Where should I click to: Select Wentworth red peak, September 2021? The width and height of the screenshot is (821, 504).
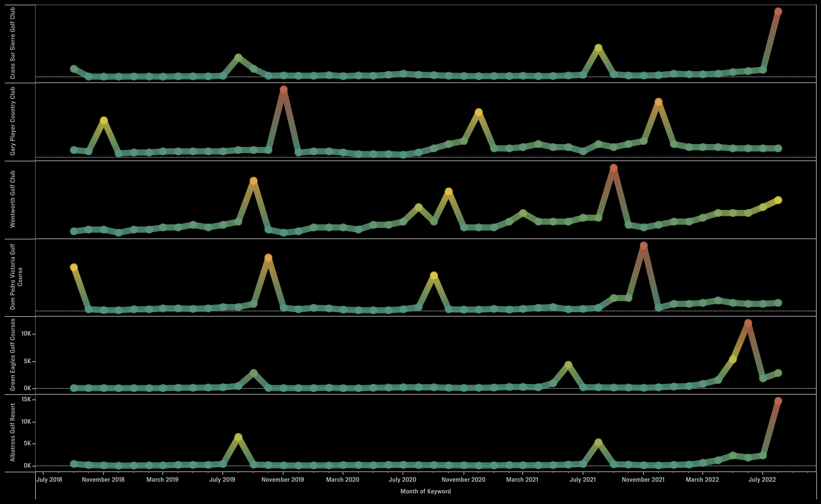coord(613,168)
